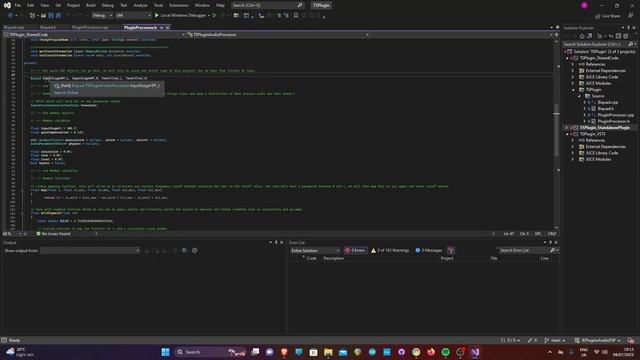Select JUCE Modules under TSPlugin_SharedCode
The image size is (640, 360).
pyautogui.click(x=598, y=83)
